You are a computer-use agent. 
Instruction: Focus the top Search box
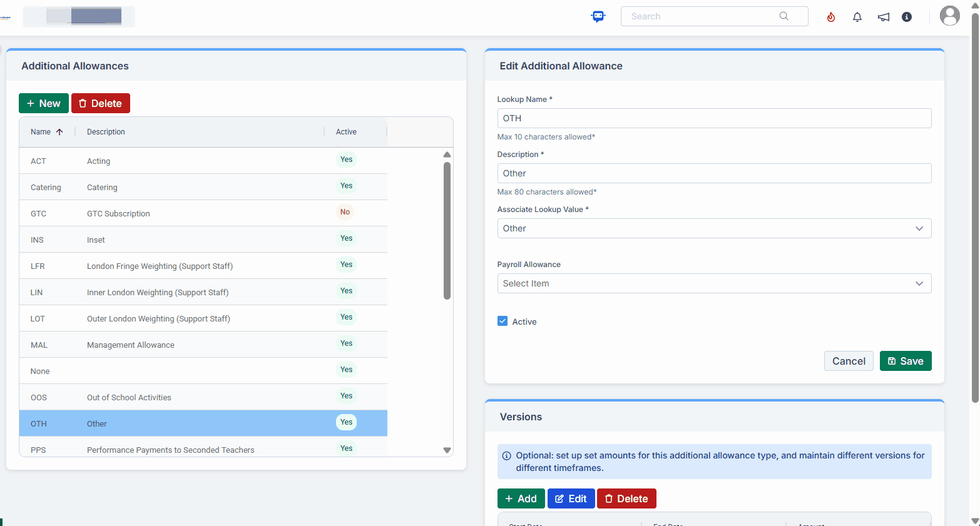(x=714, y=16)
